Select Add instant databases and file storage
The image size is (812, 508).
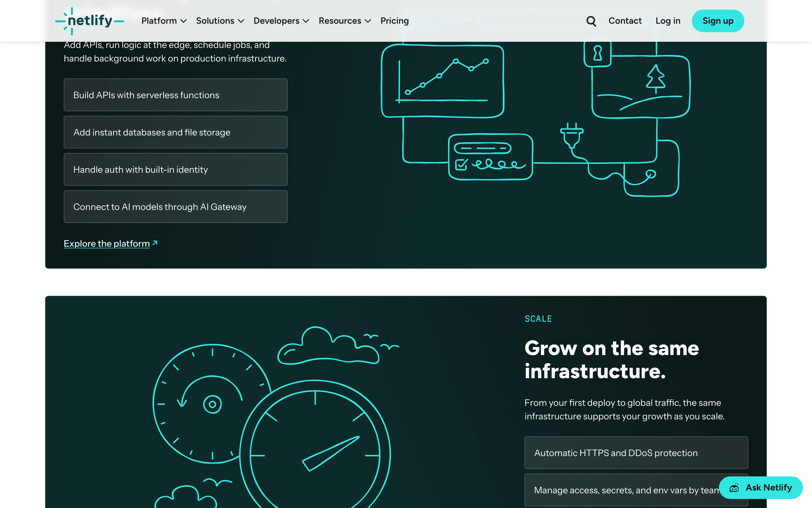(x=175, y=132)
